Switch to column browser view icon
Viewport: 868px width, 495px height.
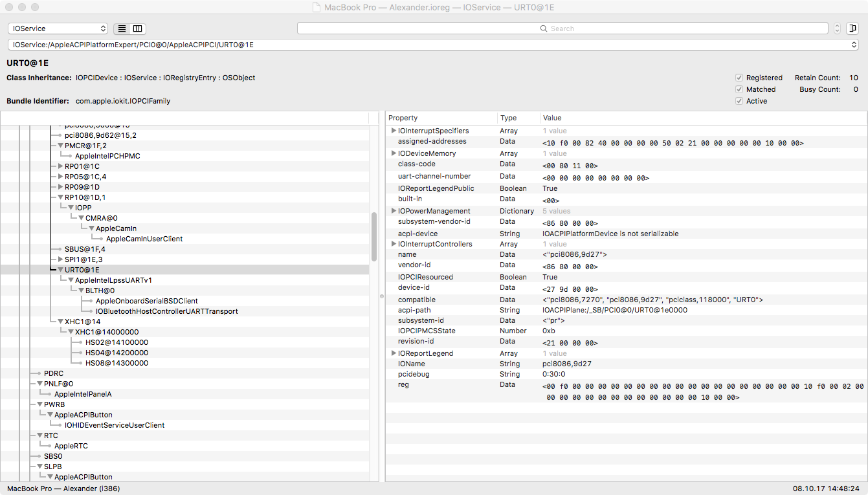click(x=137, y=29)
